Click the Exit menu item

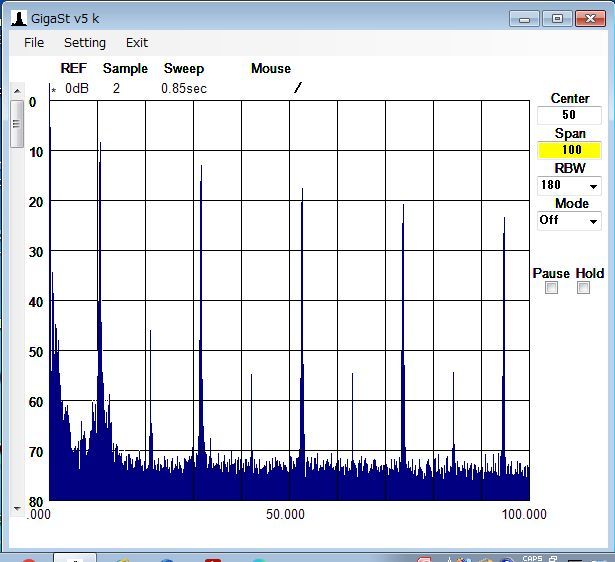[x=137, y=42]
